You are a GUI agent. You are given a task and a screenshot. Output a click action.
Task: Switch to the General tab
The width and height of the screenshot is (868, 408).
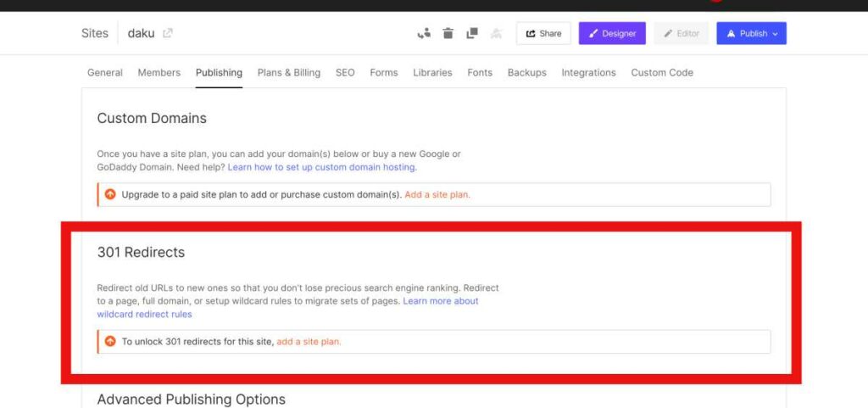pyautogui.click(x=105, y=73)
